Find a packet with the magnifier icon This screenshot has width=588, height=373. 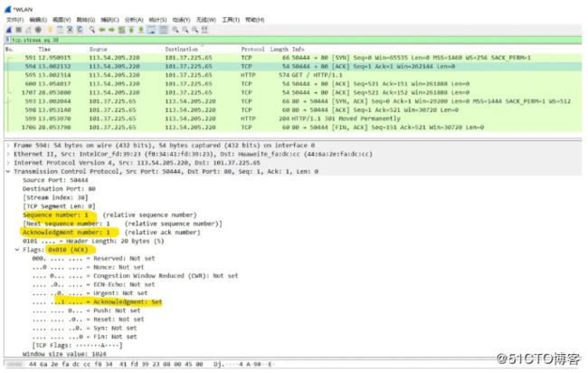pos(92,30)
